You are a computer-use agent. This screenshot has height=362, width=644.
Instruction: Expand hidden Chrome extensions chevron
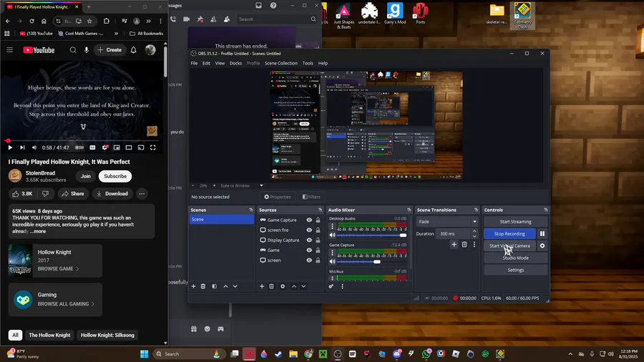click(x=148, y=21)
